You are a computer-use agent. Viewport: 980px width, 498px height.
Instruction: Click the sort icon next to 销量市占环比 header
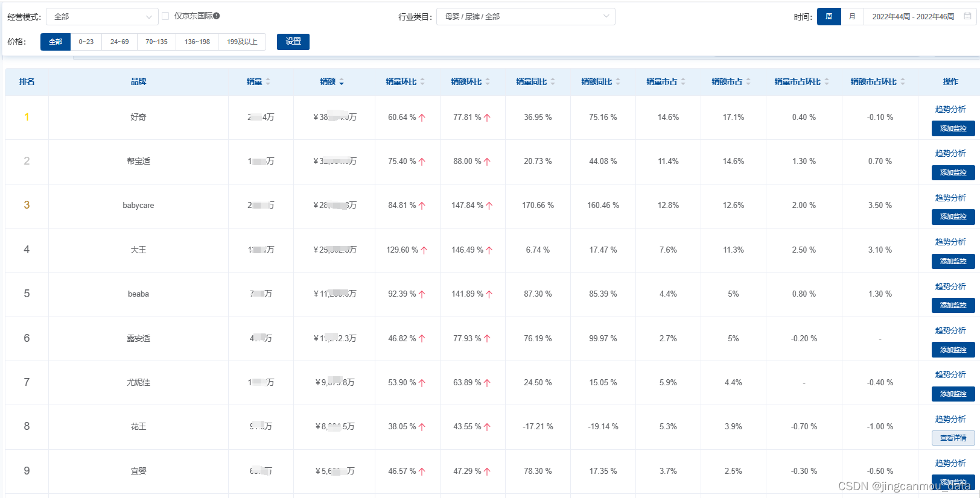[827, 81]
